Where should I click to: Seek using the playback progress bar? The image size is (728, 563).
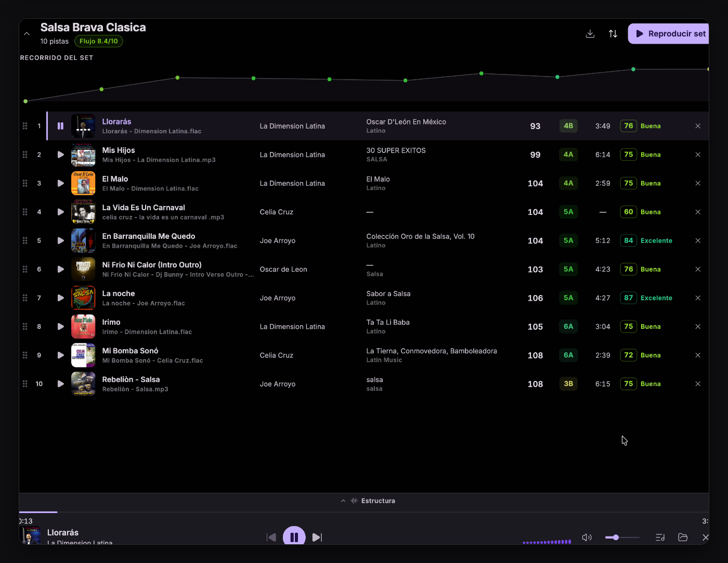tap(364, 512)
